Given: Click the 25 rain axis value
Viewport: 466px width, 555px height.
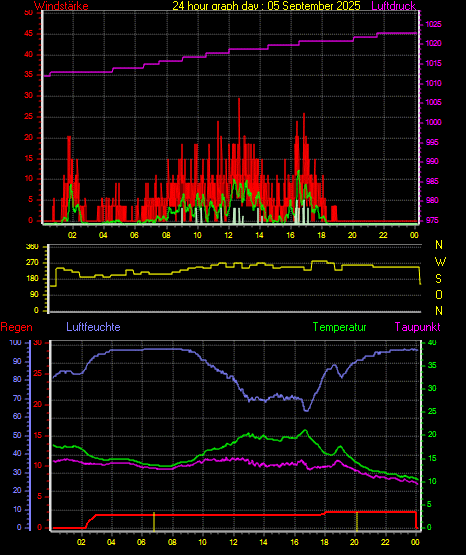Looking at the screenshot, I should point(38,374).
